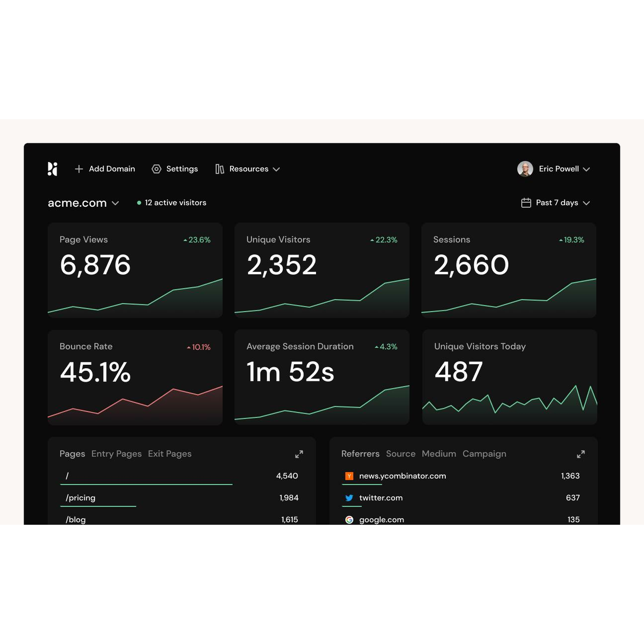644x644 pixels.
Task: Open the Eric Powell account menu chevron
Action: click(586, 170)
